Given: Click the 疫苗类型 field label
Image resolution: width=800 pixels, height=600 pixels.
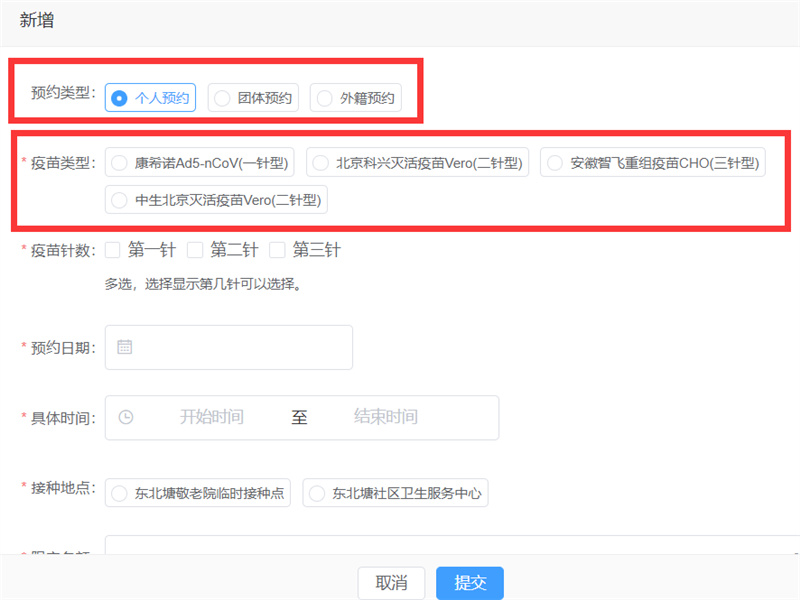Looking at the screenshot, I should coord(63,163).
